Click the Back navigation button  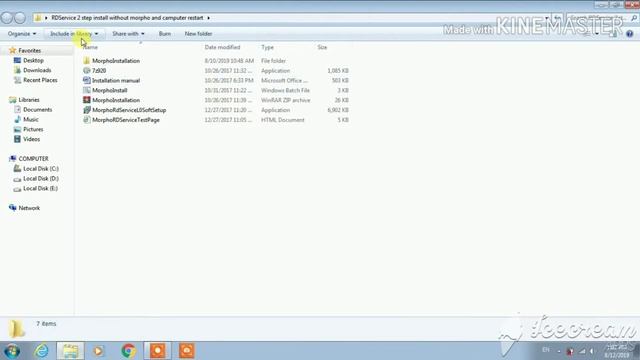pyautogui.click(x=7, y=18)
